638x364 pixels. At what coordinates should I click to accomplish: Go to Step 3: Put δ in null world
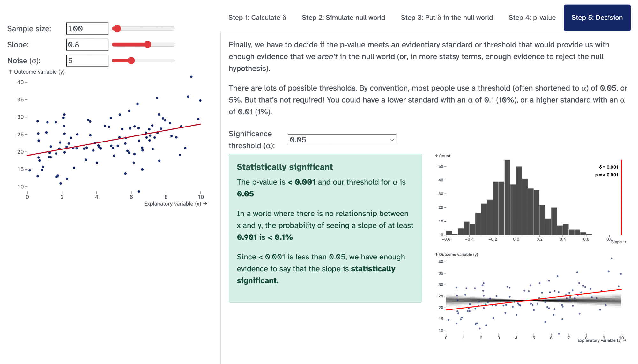click(x=447, y=18)
